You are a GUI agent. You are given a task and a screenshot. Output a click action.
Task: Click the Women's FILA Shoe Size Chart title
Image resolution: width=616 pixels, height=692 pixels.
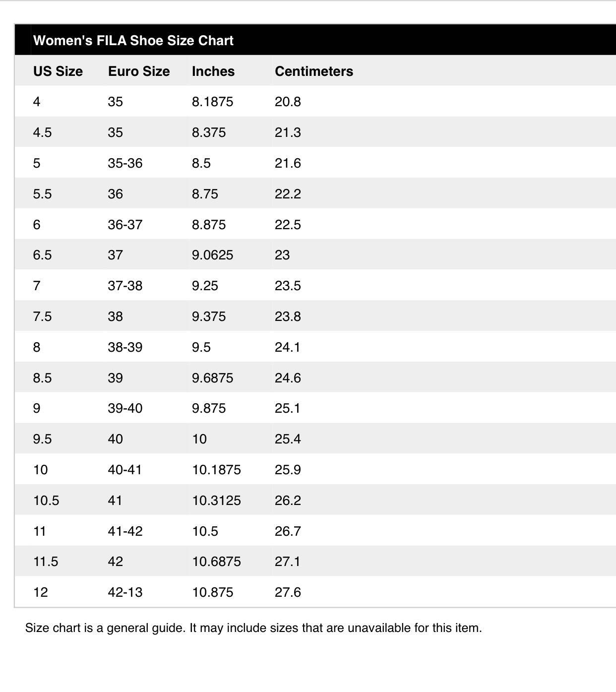[x=133, y=40]
